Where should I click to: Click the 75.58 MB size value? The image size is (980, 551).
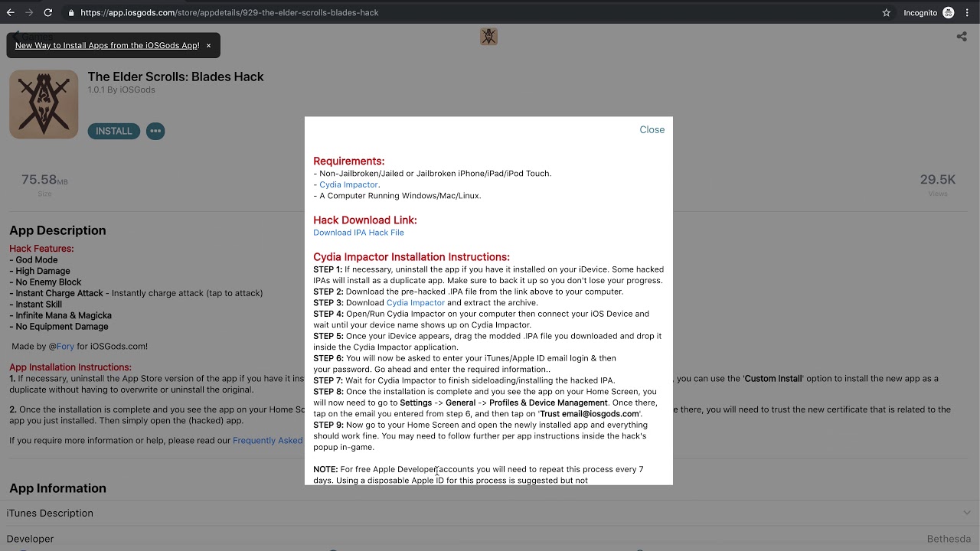[44, 180]
